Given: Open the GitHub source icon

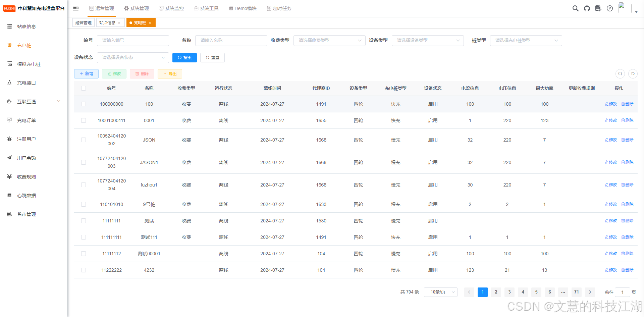Looking at the screenshot, I should point(587,8).
